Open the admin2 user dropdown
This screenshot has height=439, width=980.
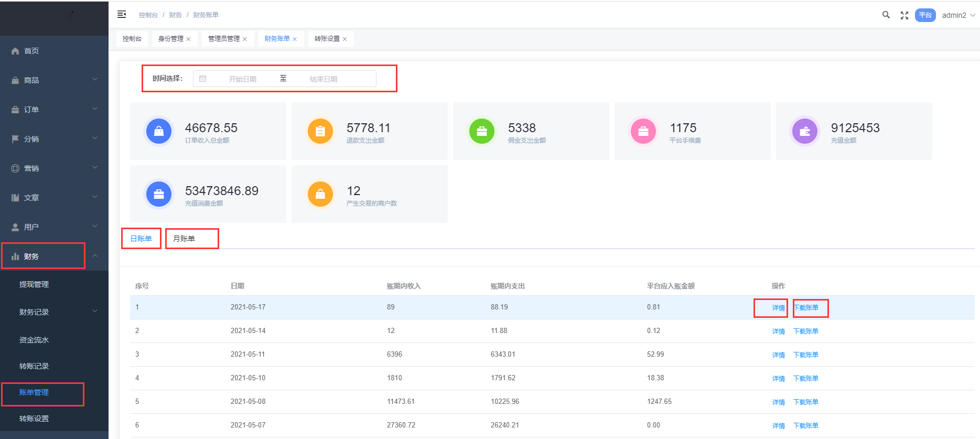tap(958, 15)
